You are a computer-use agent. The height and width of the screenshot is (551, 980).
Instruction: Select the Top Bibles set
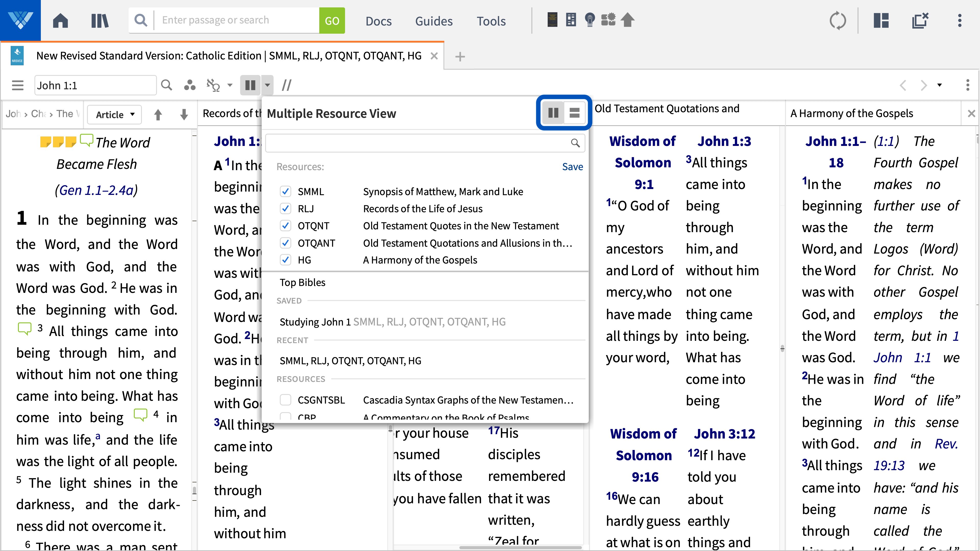(302, 283)
